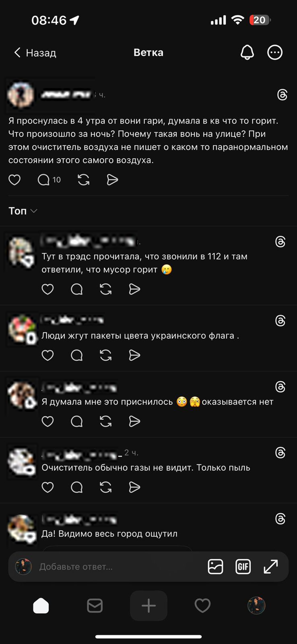
Task: Repost the comment about dreaming it
Action: tap(105, 422)
